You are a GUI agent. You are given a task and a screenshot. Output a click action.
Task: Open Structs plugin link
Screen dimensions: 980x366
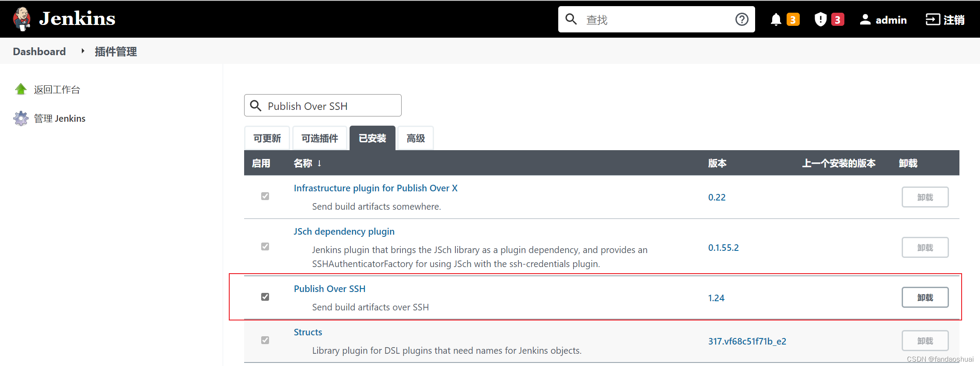308,332
